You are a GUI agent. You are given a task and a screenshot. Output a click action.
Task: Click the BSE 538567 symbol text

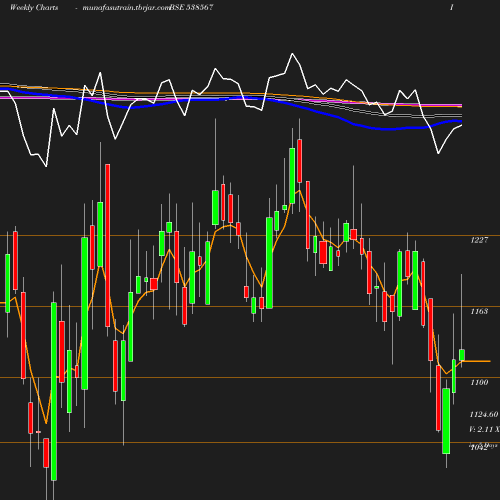click(191, 8)
